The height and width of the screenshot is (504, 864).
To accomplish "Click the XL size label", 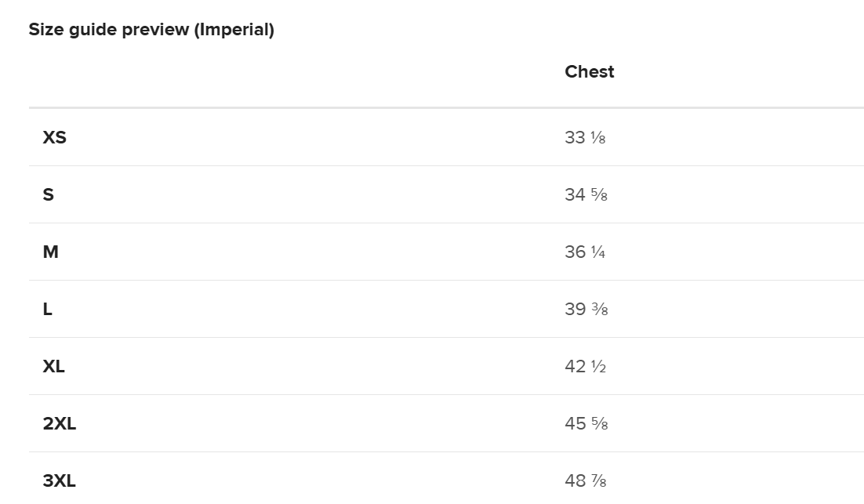I will coord(53,367).
